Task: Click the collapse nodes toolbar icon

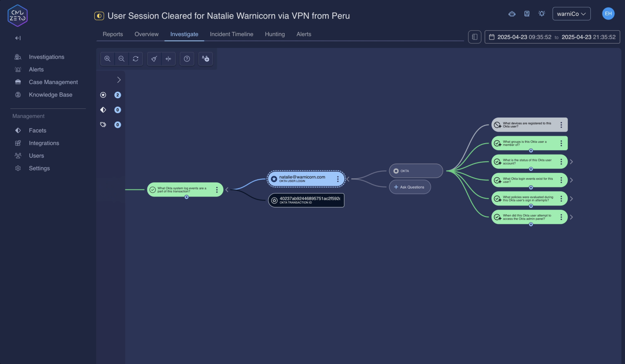Action: [x=168, y=59]
